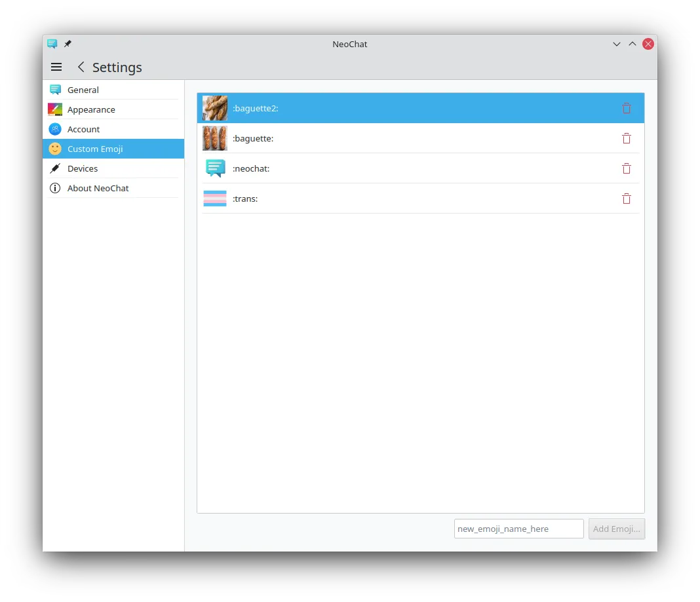The height and width of the screenshot is (602, 700).
Task: Click the :baguette2: emoji thumbnail
Action: pos(215,108)
